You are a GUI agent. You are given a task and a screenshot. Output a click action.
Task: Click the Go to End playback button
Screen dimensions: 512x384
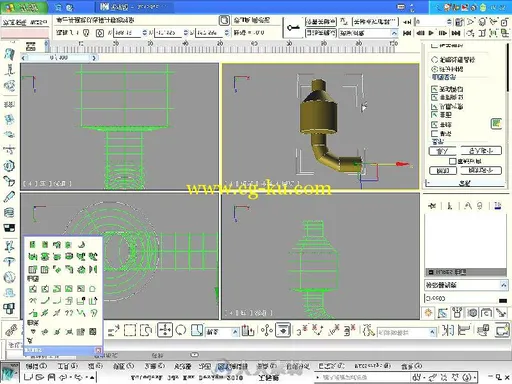coord(456,33)
